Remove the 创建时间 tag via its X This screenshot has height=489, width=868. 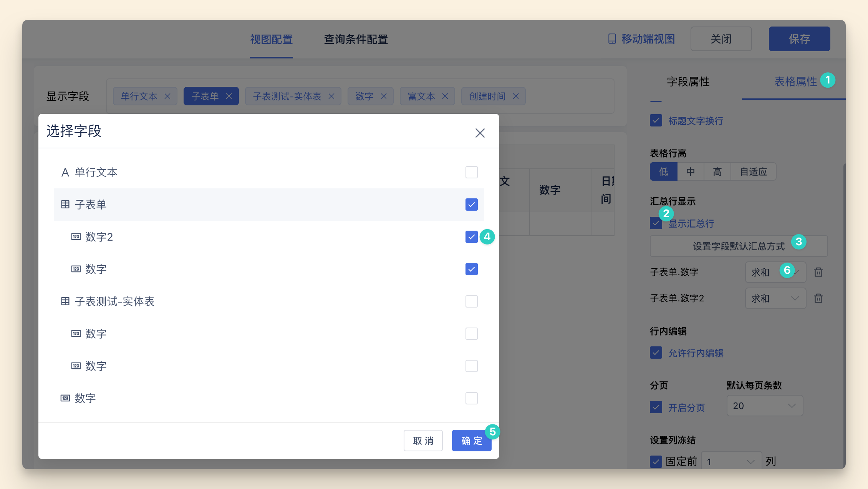coord(516,96)
